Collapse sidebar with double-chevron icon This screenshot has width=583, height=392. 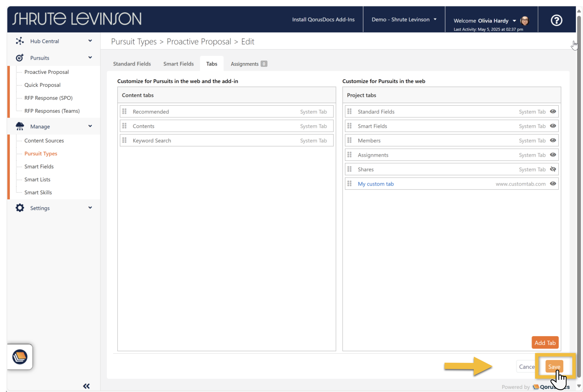click(x=86, y=386)
